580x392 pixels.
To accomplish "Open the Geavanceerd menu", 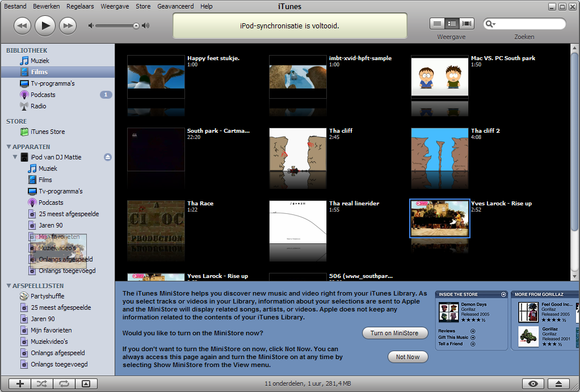I will [175, 6].
